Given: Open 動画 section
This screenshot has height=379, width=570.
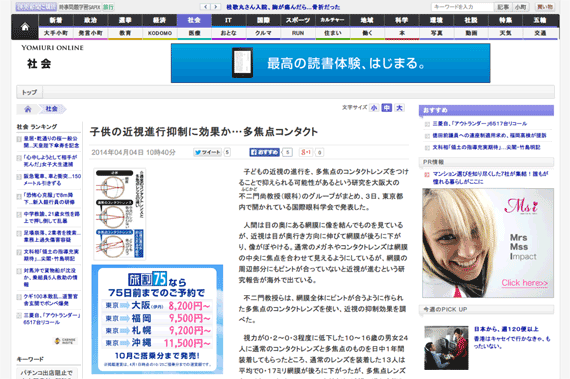Looking at the screenshot, I should point(471,33).
